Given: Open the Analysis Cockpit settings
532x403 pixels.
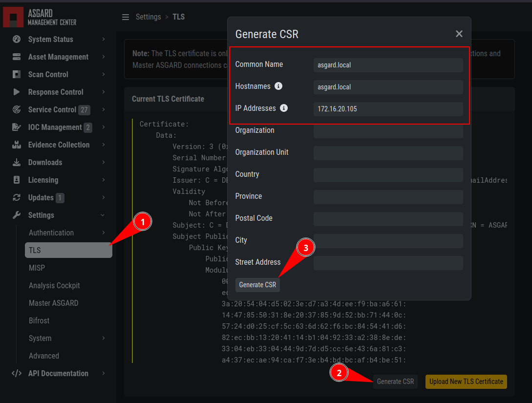Looking at the screenshot, I should click(54, 286).
